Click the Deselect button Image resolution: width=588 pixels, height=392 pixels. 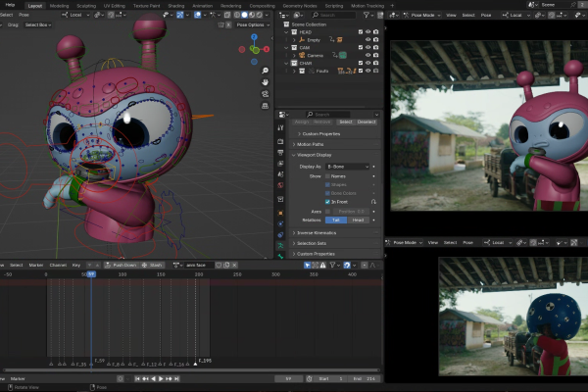pyautogui.click(x=367, y=122)
